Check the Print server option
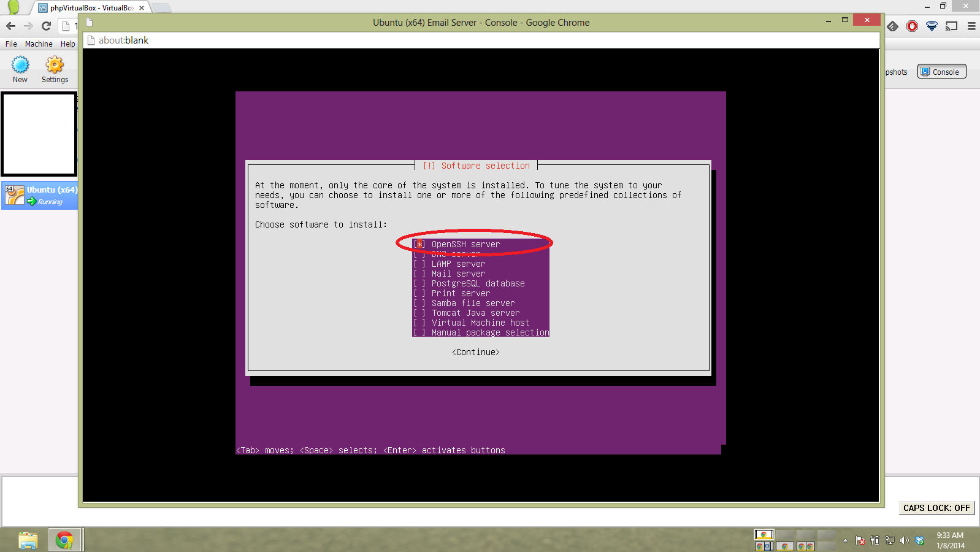This screenshot has height=552, width=980. click(419, 293)
